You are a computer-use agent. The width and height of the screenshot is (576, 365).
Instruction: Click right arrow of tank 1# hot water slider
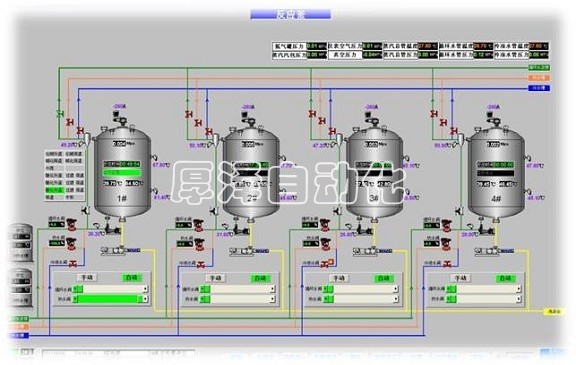coord(145,299)
